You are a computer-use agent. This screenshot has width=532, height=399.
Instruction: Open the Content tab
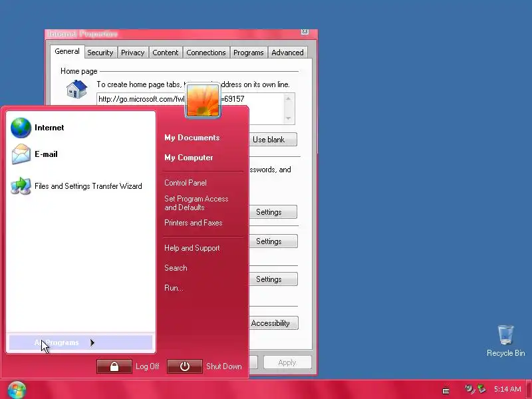(165, 53)
